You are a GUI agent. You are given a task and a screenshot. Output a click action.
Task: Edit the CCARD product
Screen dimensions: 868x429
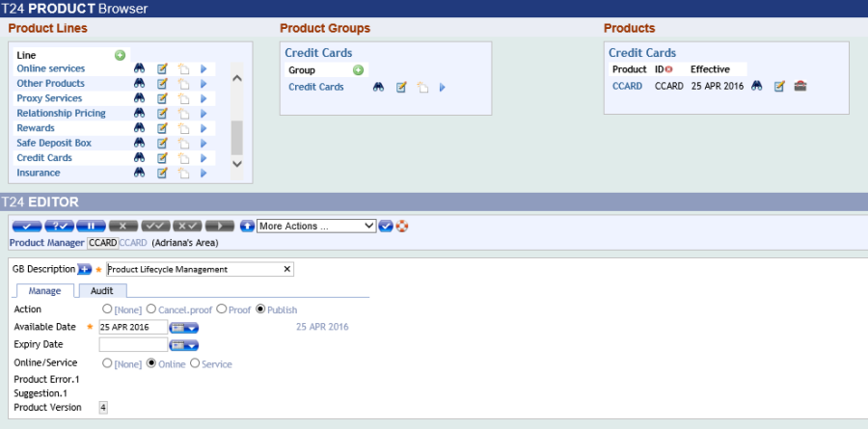point(779,87)
